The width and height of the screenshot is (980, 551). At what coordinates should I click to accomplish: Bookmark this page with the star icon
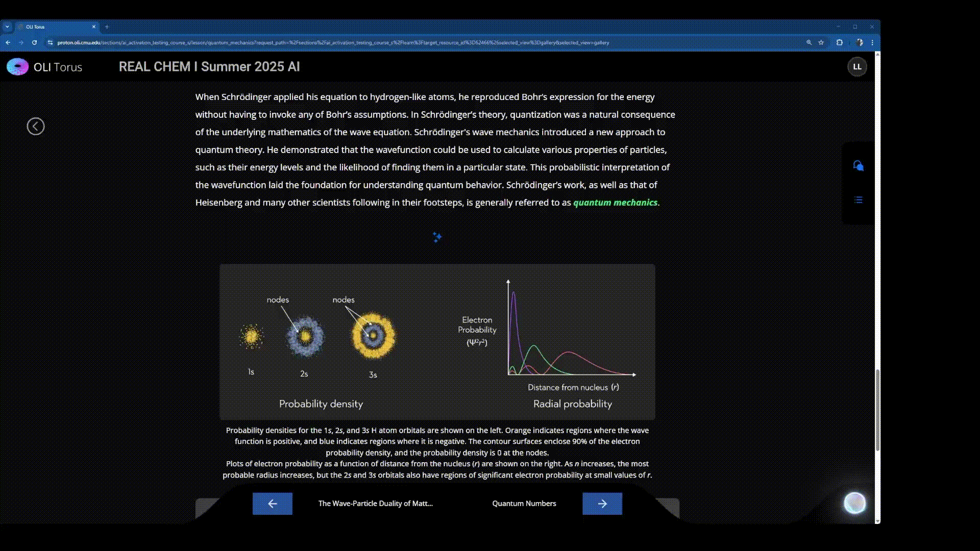pyautogui.click(x=821, y=42)
